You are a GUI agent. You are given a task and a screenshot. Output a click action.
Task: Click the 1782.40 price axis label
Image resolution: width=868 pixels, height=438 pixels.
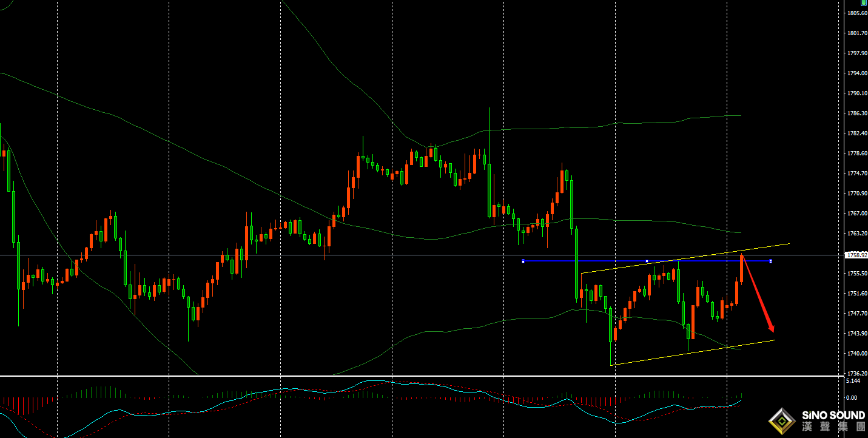click(855, 133)
